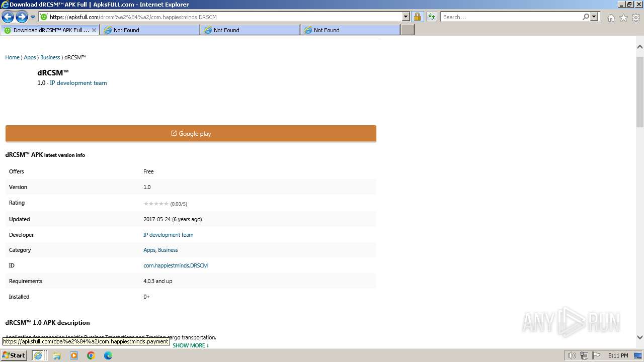Viewport: 644px width, 362px height.
Task: Expand the address bar autocomplete dropdown
Action: (406, 17)
